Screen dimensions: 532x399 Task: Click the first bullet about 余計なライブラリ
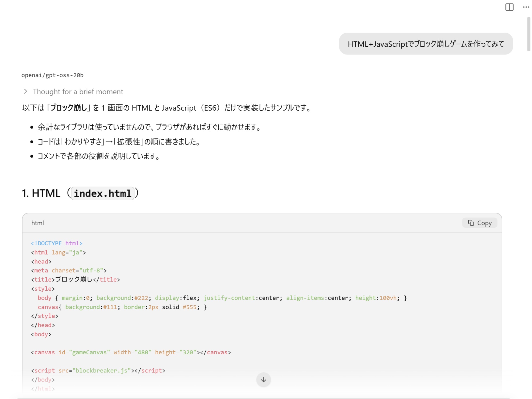click(149, 127)
